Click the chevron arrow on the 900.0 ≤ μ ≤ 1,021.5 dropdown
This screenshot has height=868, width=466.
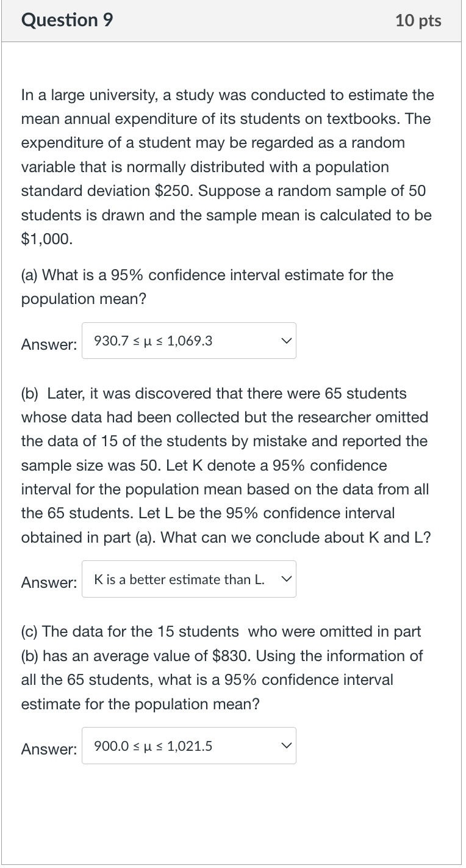(286, 746)
